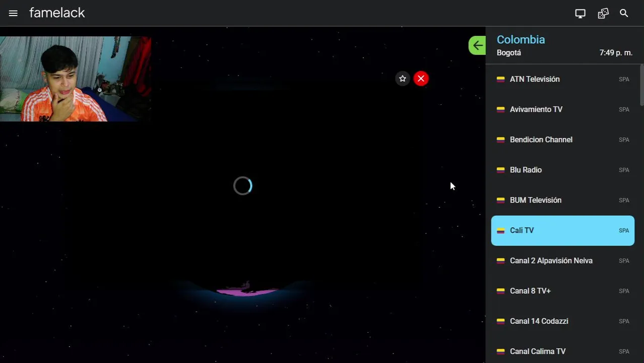Click the globe horizon at the bottom
Viewport: 644px width, 363px height.
[246, 290]
